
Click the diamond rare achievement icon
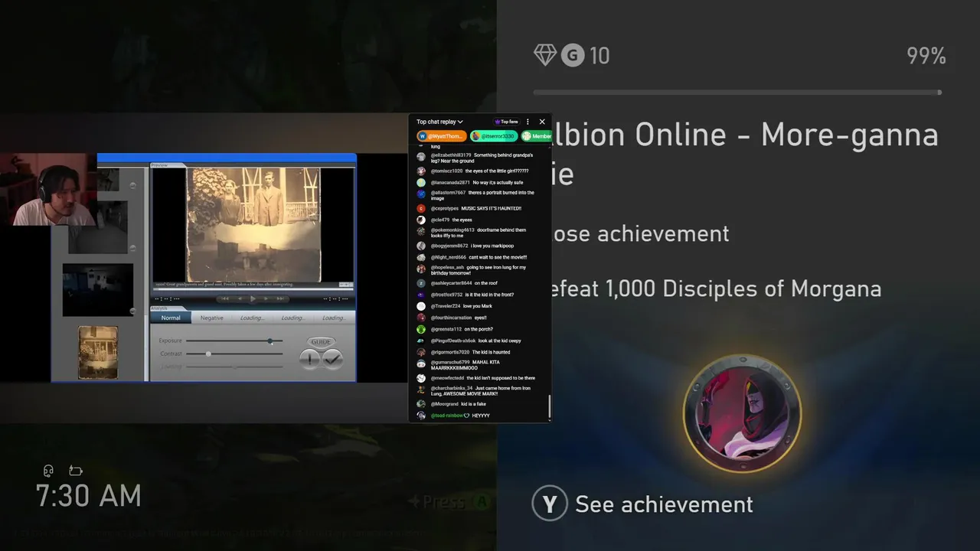[x=545, y=55]
